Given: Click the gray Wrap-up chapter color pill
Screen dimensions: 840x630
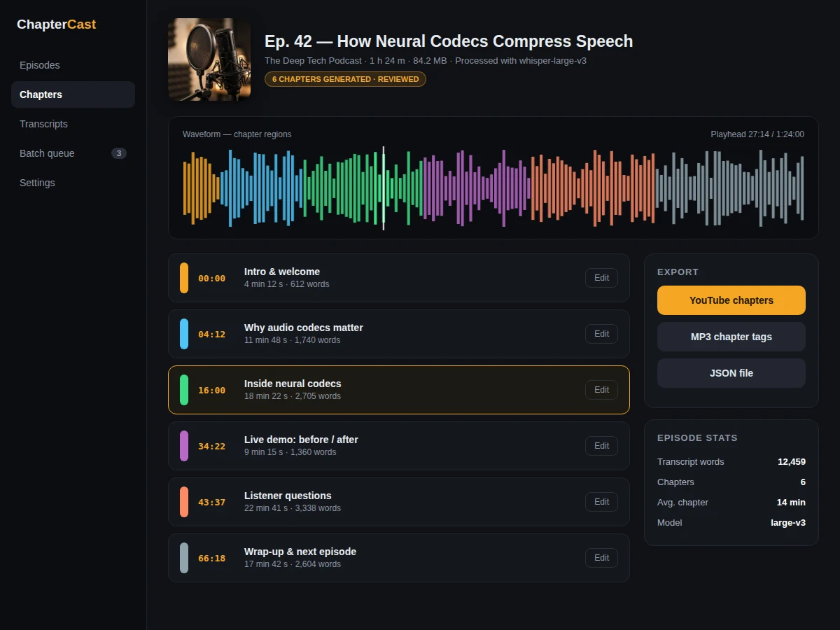Looking at the screenshot, I should [x=184, y=558].
